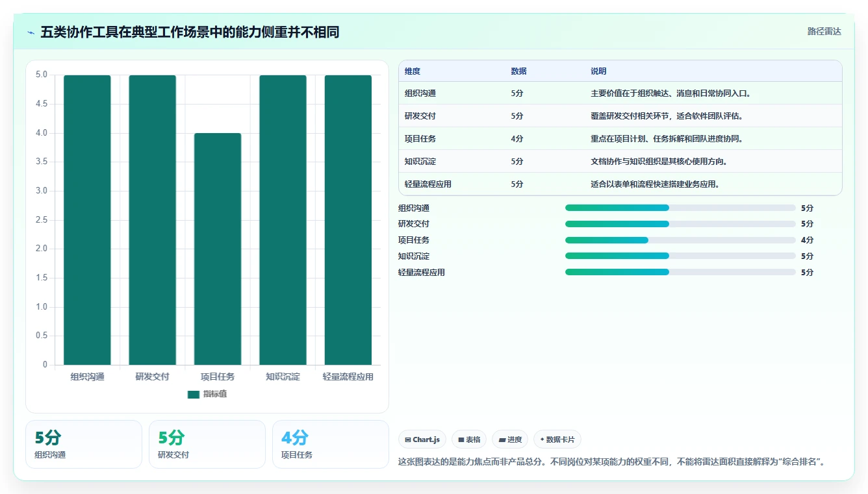Select the Chart.js chip
868x494 pixels.
(422, 439)
